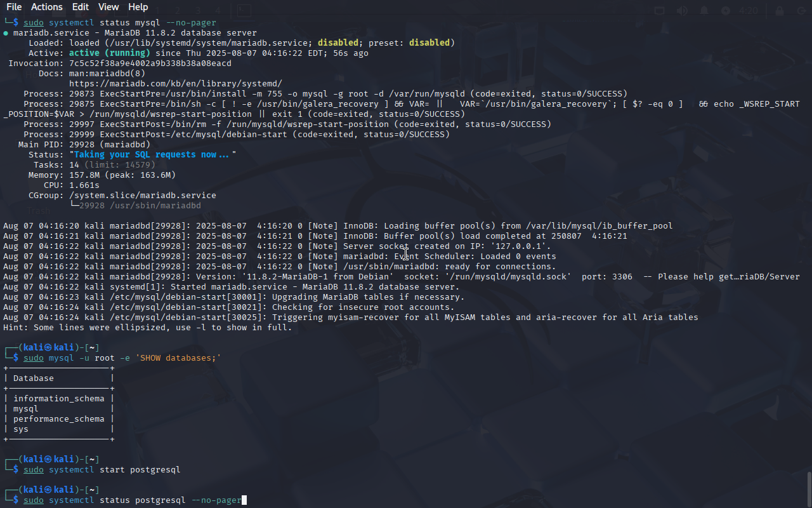Click 'Hint: Some lines were ellipsized' line
The width and height of the screenshot is (812, 508).
click(148, 328)
